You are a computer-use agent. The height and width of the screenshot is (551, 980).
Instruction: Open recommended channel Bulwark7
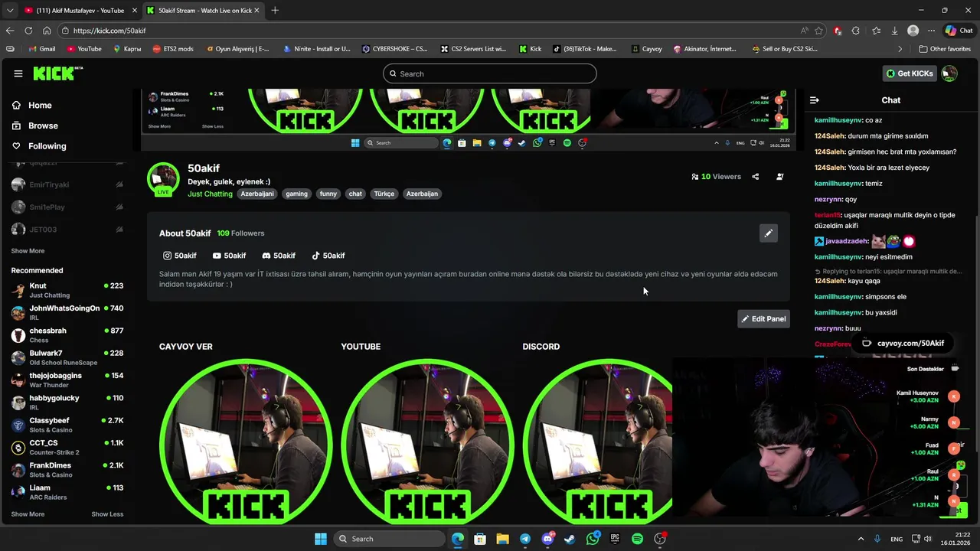[67, 357]
